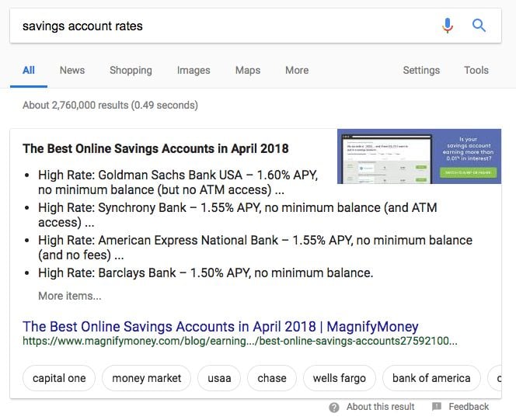Show the search Tools options
The width and height of the screenshot is (516, 420).
coord(476,70)
